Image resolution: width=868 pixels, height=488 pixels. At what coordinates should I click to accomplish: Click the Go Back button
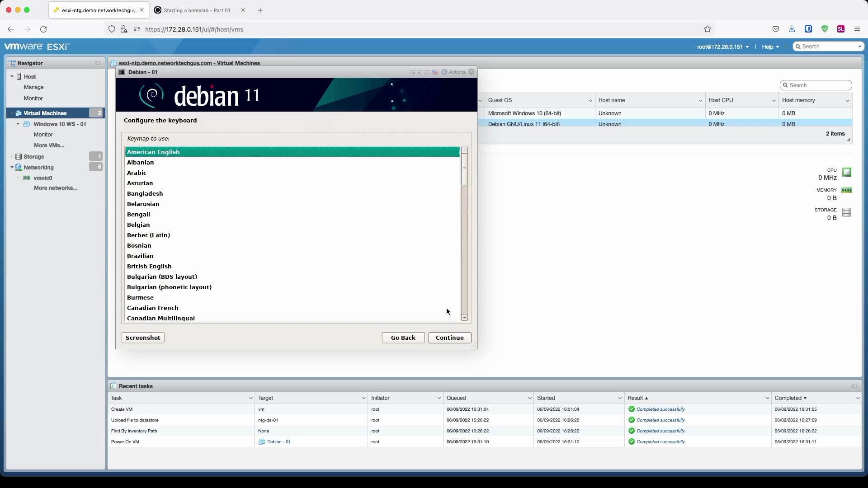(403, 338)
